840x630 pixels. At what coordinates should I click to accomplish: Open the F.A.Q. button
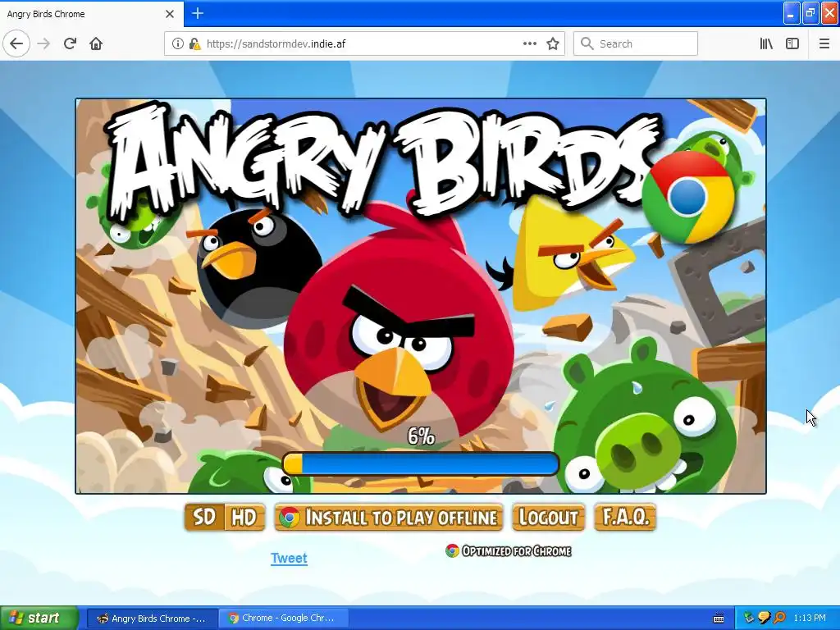tap(625, 518)
